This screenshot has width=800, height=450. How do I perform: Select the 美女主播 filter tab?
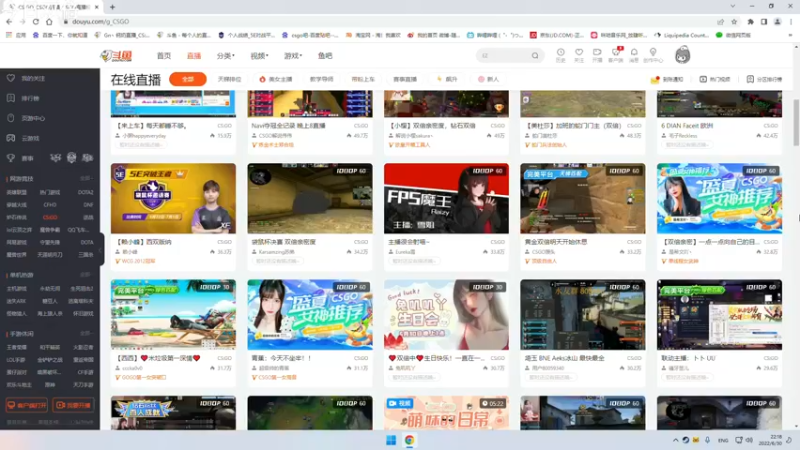pos(276,79)
